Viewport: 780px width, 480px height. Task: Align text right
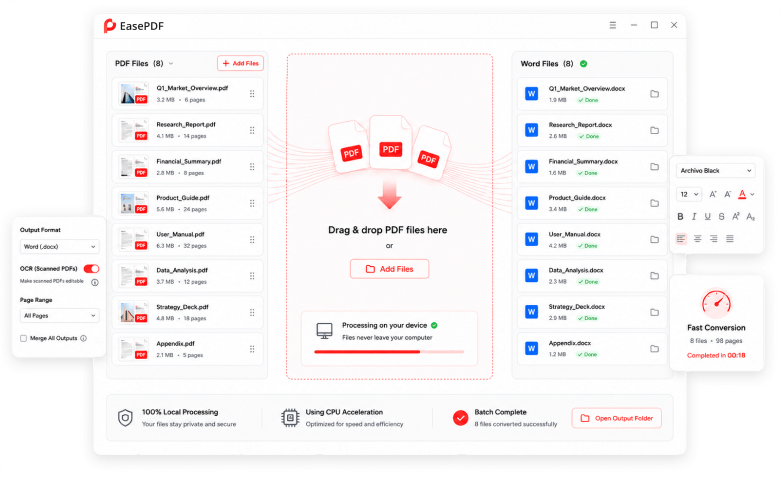[714, 239]
